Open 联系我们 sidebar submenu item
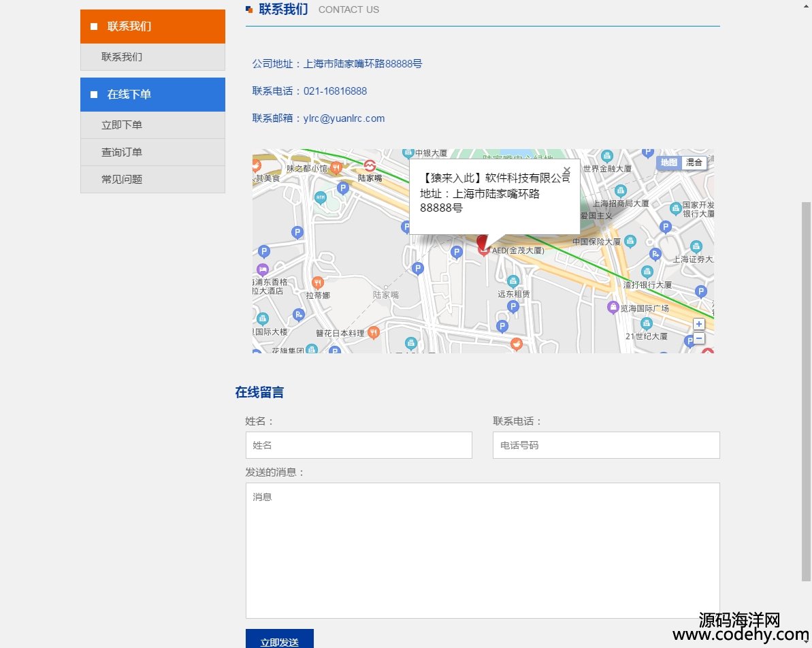Image resolution: width=812 pixels, height=648 pixels. [122, 57]
